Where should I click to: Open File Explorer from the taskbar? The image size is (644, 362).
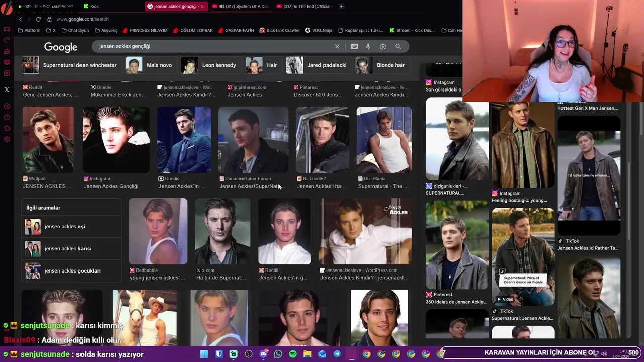[307, 354]
